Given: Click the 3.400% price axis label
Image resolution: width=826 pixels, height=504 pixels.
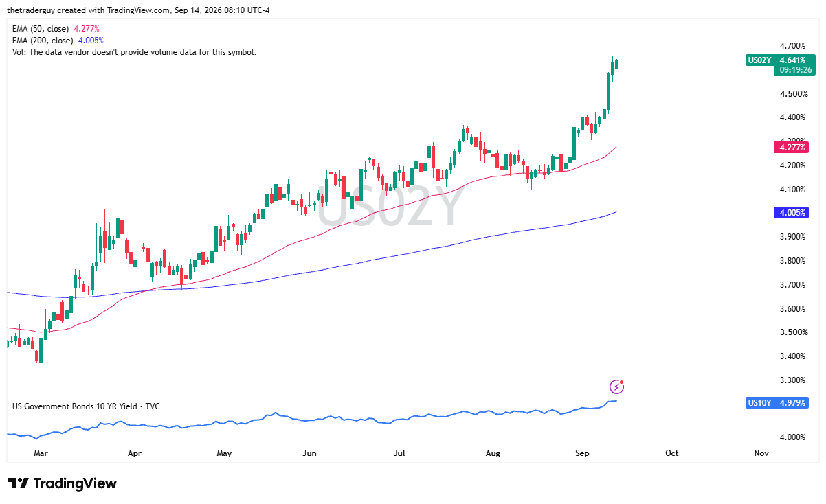Looking at the screenshot, I should 792,356.
